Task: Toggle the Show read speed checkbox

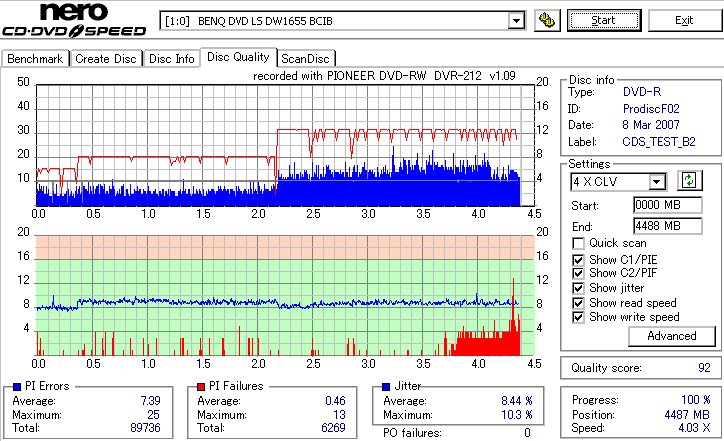Action: click(x=578, y=303)
